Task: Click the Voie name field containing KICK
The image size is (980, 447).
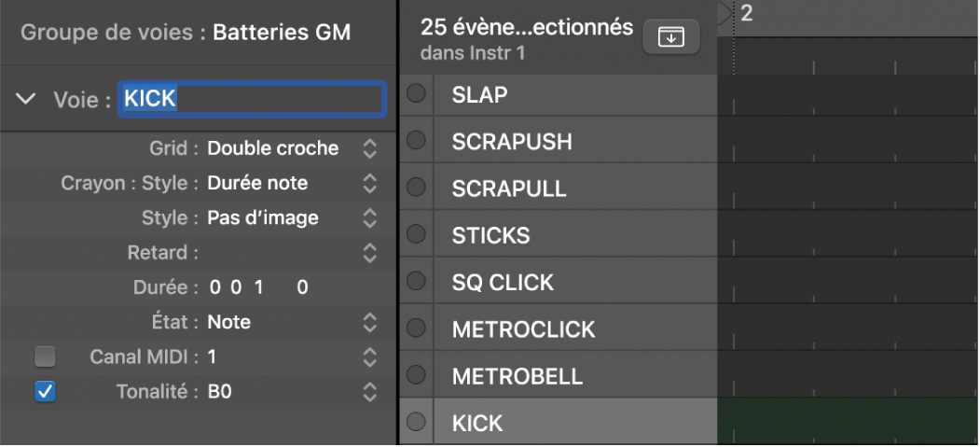Action: (252, 99)
